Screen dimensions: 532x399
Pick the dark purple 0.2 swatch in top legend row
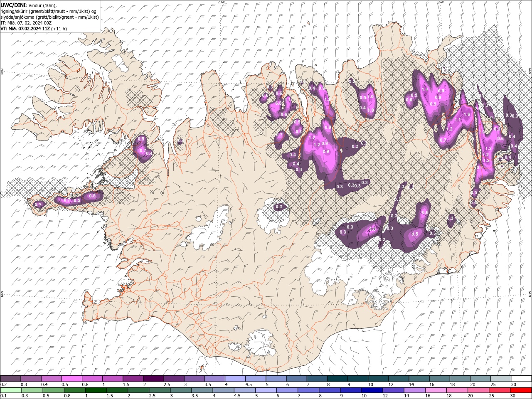[10, 379]
